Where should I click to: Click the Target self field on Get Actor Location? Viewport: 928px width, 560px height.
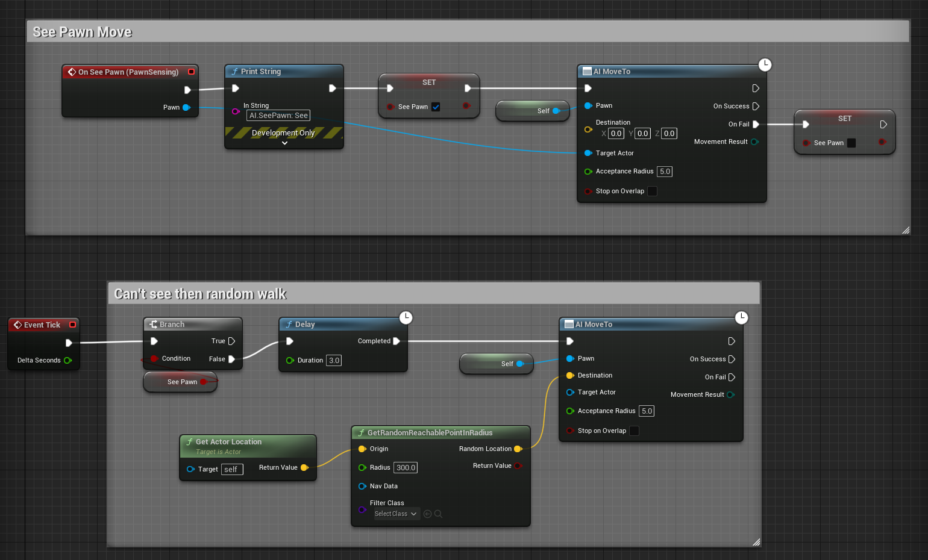pos(232,470)
